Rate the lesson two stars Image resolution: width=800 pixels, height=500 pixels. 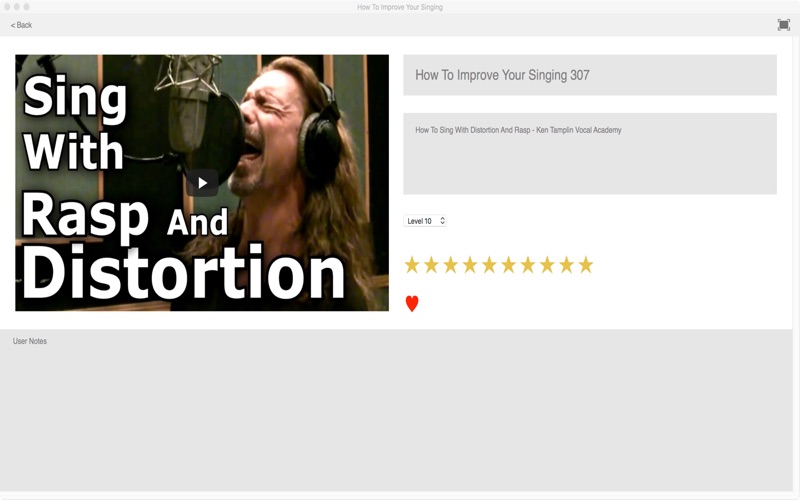[431, 265]
